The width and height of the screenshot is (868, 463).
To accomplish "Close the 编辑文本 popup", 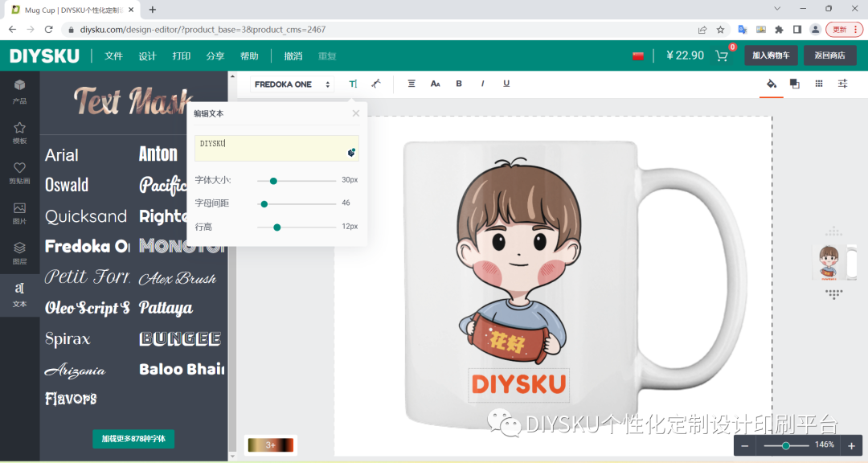I will coord(356,113).
